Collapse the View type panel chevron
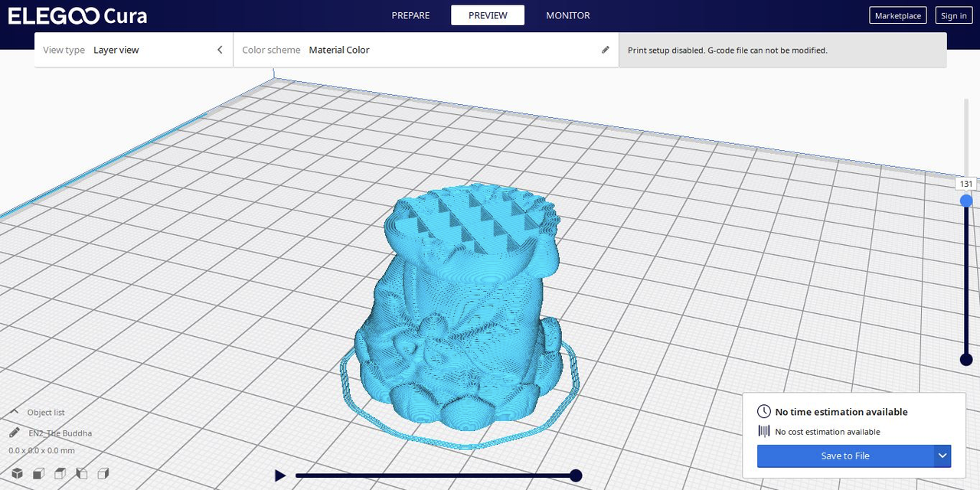The width and height of the screenshot is (980, 490). pos(220,50)
